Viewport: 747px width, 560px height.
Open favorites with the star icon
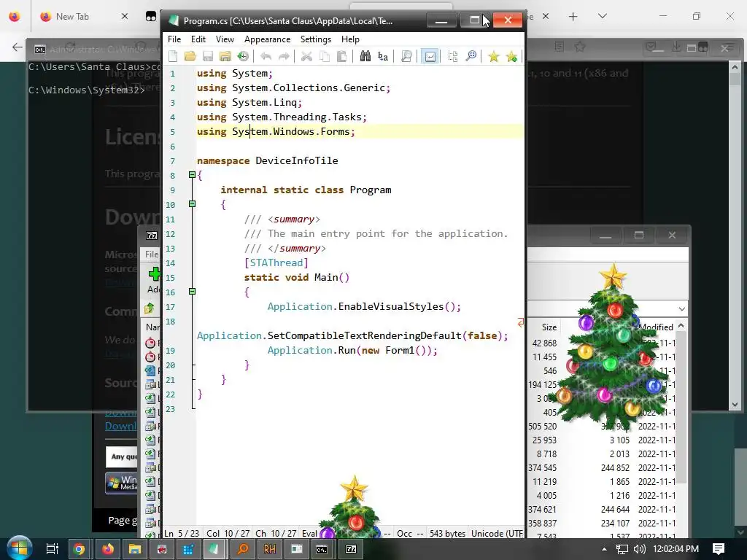pyautogui.click(x=494, y=57)
